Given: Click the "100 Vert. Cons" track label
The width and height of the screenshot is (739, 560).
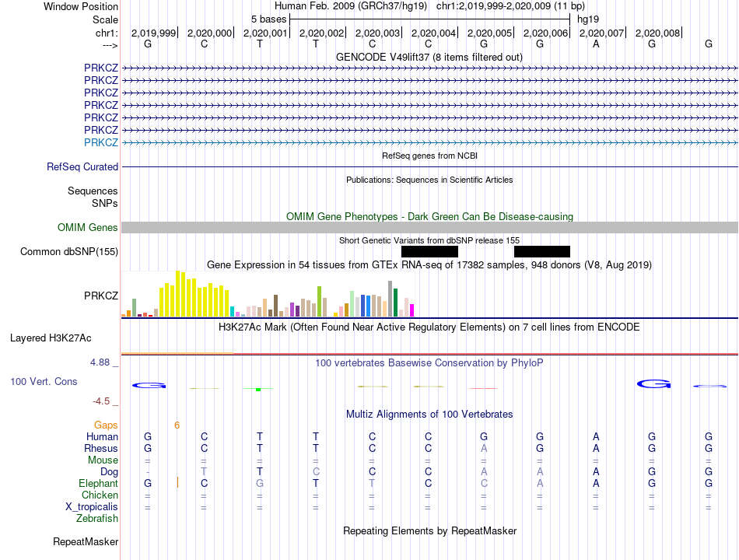Looking at the screenshot, I should coord(44,381).
